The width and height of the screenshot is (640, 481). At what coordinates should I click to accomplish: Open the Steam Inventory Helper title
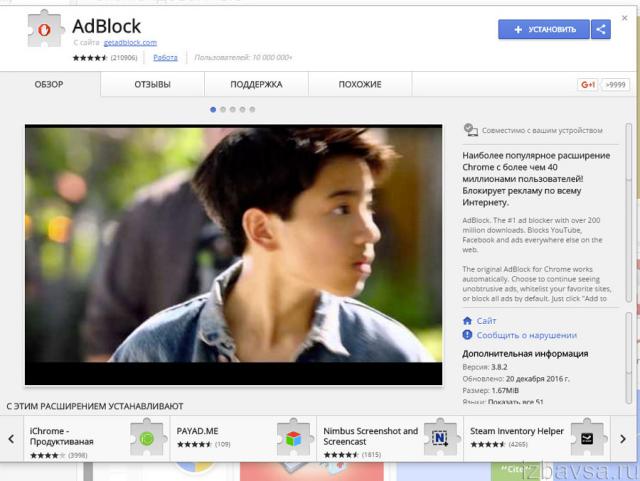[x=517, y=431]
